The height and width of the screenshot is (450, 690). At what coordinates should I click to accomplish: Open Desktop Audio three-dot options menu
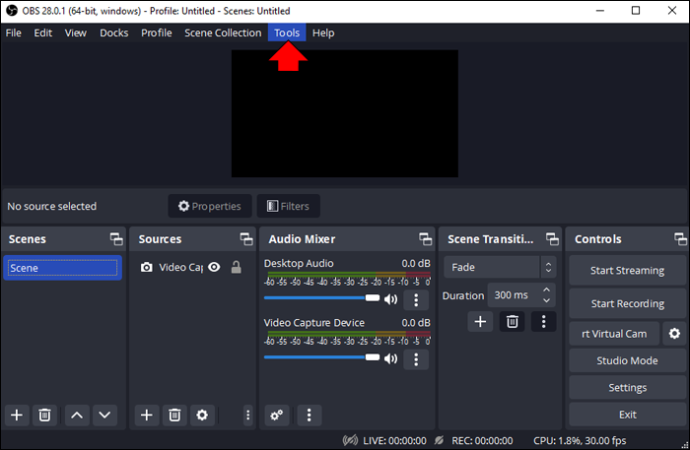tap(416, 300)
